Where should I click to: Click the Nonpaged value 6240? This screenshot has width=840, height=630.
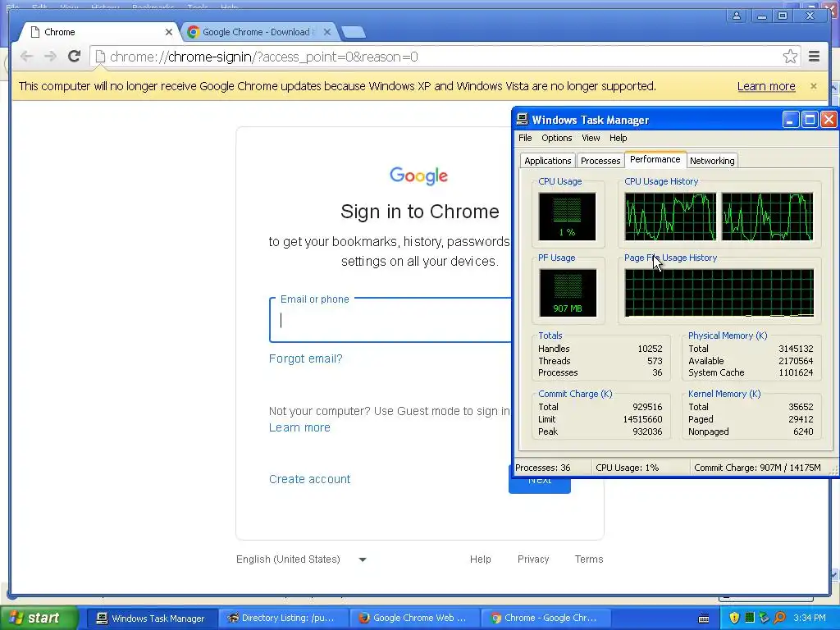(x=803, y=431)
